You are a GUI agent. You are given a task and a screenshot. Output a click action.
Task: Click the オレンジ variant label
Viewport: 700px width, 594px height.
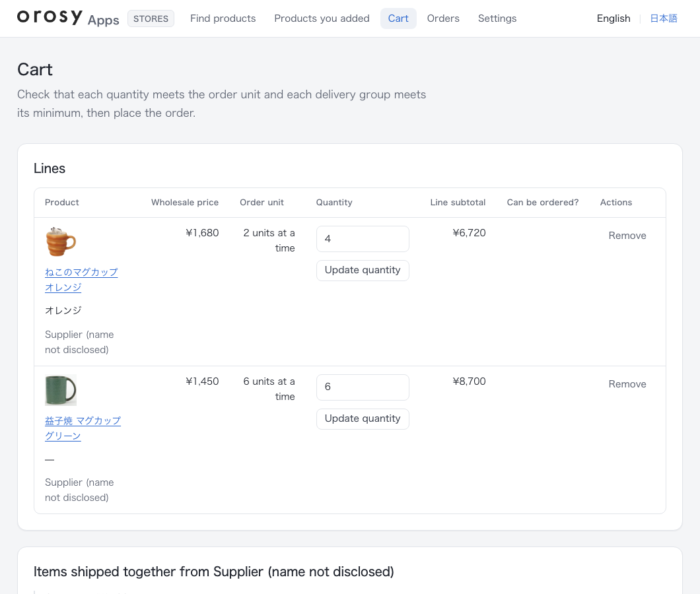click(63, 311)
